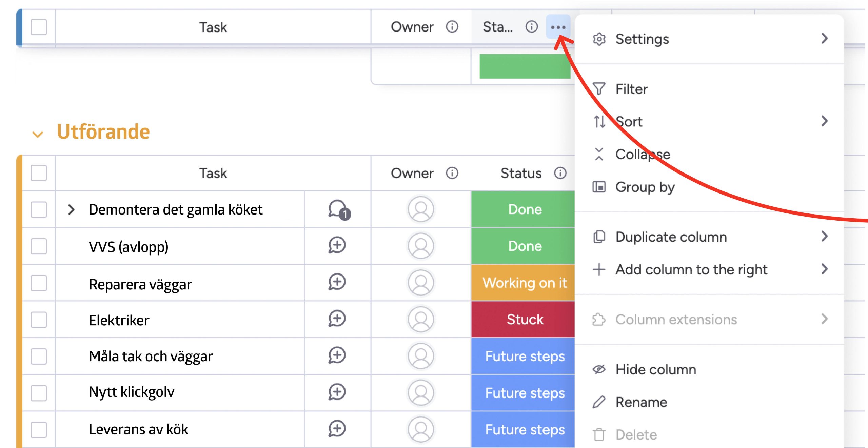Click the info icon beside Utförande Status header
The height and width of the screenshot is (448, 868).
pyautogui.click(x=560, y=173)
